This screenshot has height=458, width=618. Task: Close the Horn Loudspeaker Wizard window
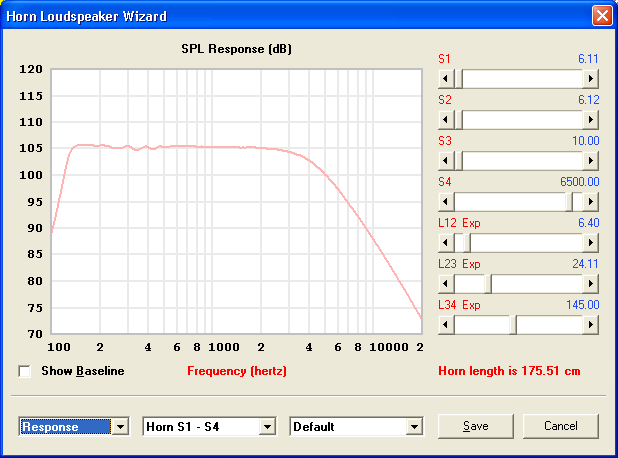tap(602, 16)
